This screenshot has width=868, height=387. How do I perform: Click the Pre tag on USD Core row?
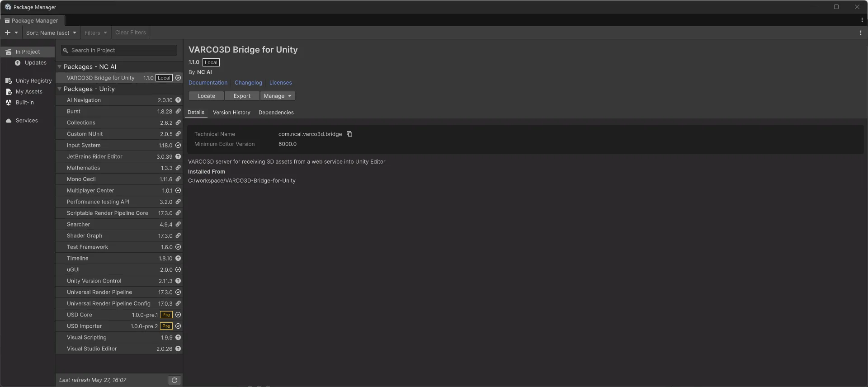click(166, 315)
